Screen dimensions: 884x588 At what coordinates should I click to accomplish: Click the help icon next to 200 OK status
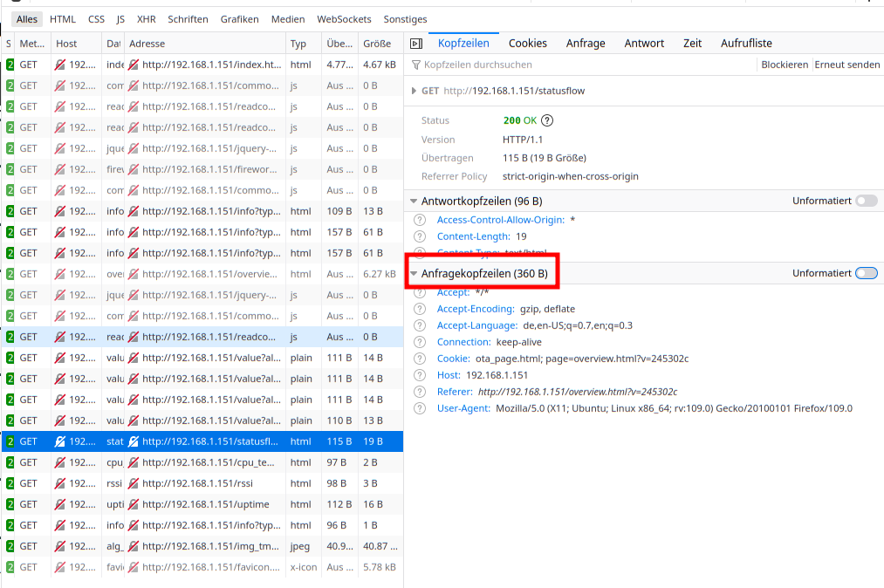pos(547,119)
